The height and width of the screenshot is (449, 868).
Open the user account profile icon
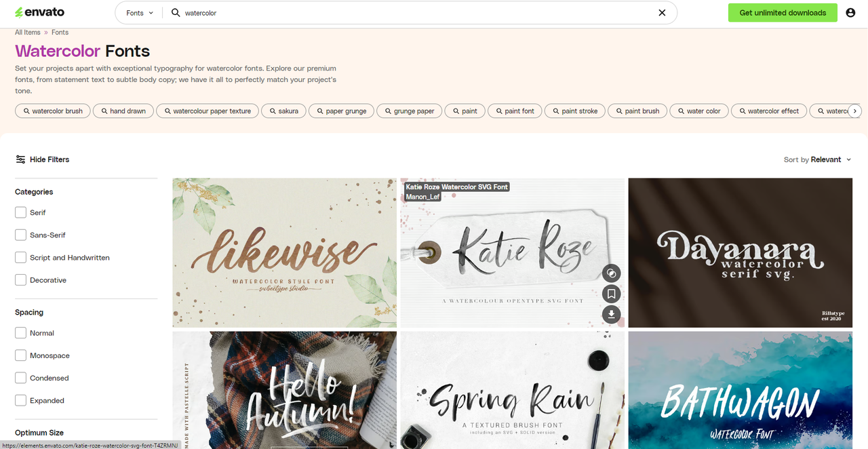pos(850,13)
